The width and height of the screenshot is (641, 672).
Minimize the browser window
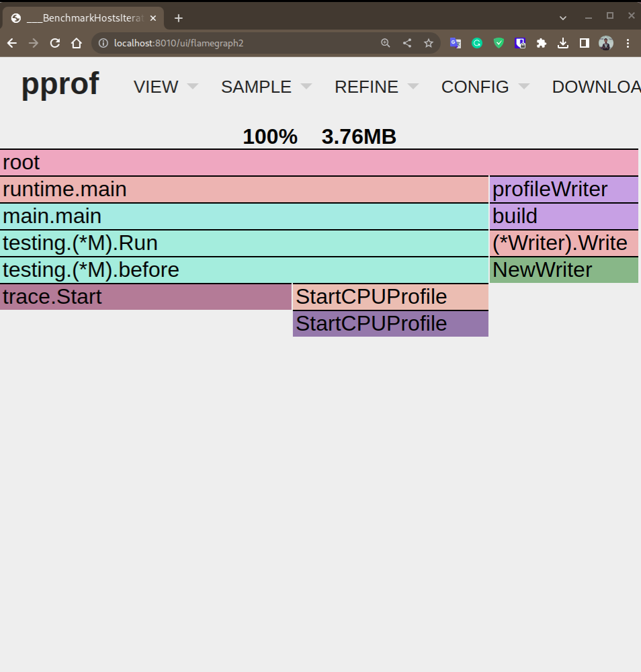point(589,17)
